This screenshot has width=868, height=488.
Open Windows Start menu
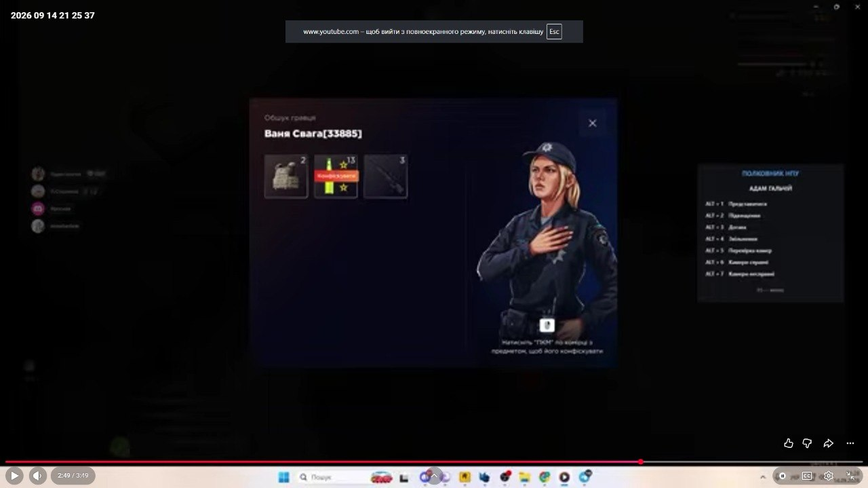click(x=284, y=477)
